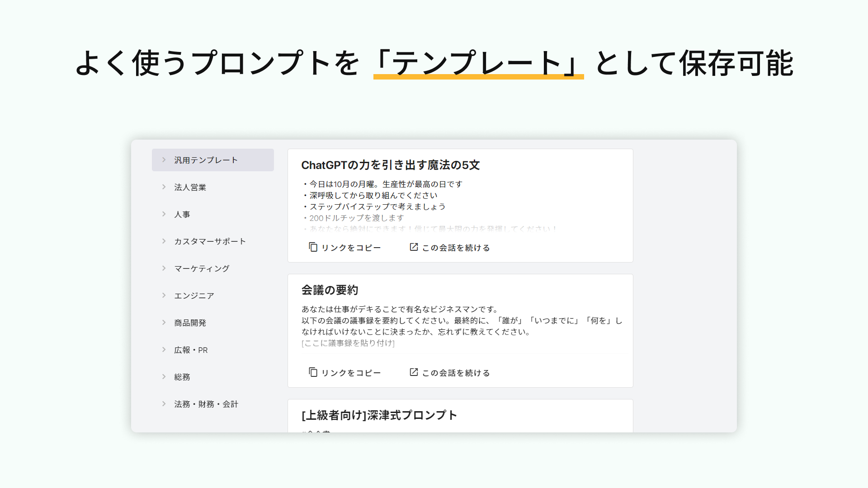Click the chevron icon beside 広報・PR
Viewport: 868px width, 488px height.
tap(163, 349)
